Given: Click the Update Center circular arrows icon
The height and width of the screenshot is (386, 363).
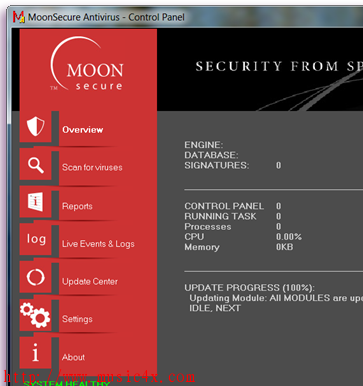Looking at the screenshot, I should click(x=36, y=277).
